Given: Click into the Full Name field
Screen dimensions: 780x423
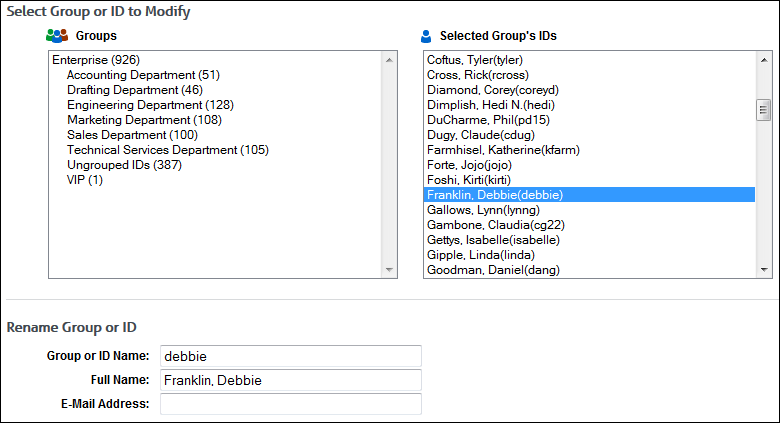Looking at the screenshot, I should click(x=290, y=380).
